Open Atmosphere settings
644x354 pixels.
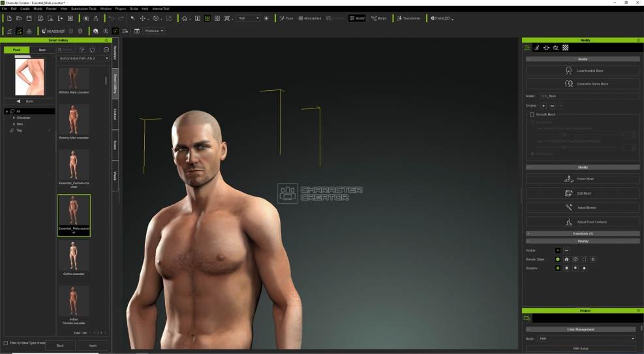(x=310, y=18)
